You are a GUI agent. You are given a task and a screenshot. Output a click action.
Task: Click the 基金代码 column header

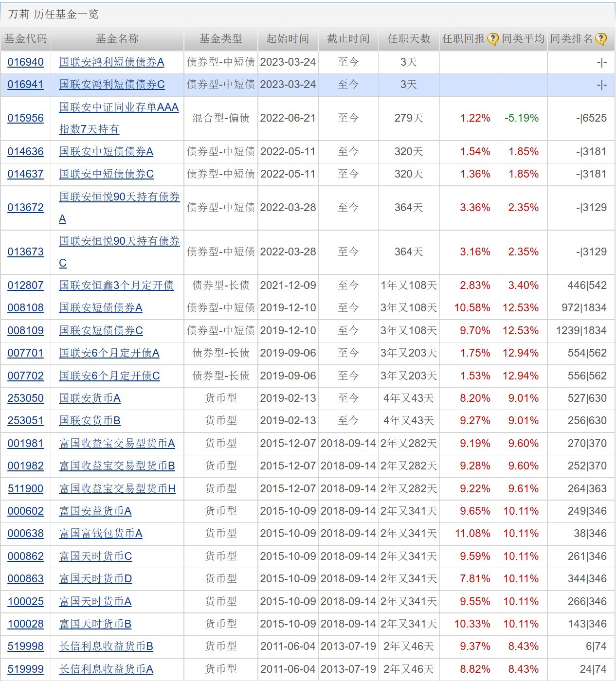click(25, 39)
